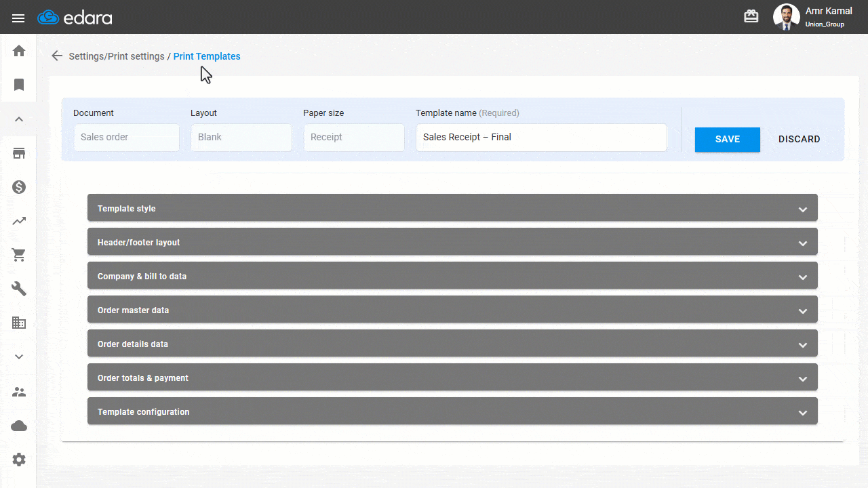
Task: Open the settings gear in sidebar
Action: [19, 460]
